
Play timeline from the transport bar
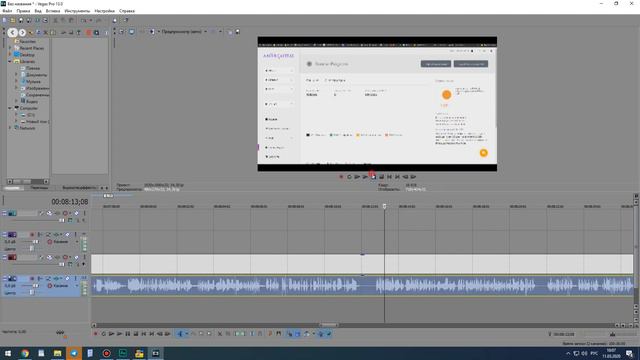click(x=120, y=334)
